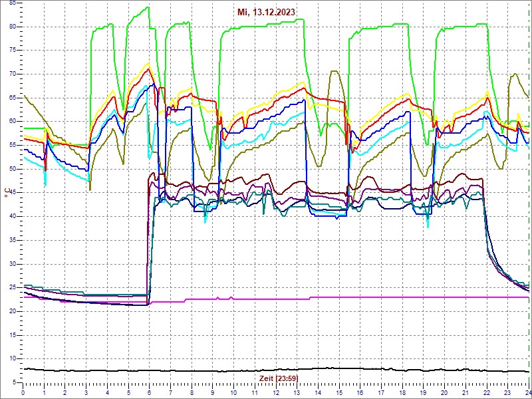532x399 pixels.
Task: Click temperature label 60 on the y-axis
Action: tap(12, 122)
